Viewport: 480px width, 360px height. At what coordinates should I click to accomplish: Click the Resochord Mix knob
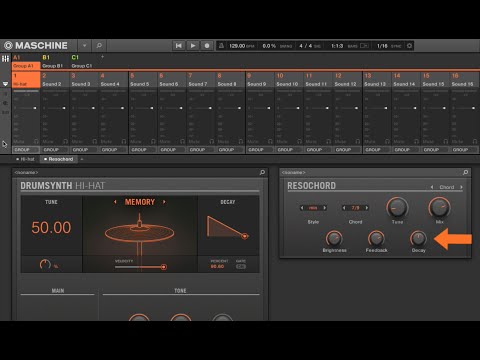coord(439,207)
